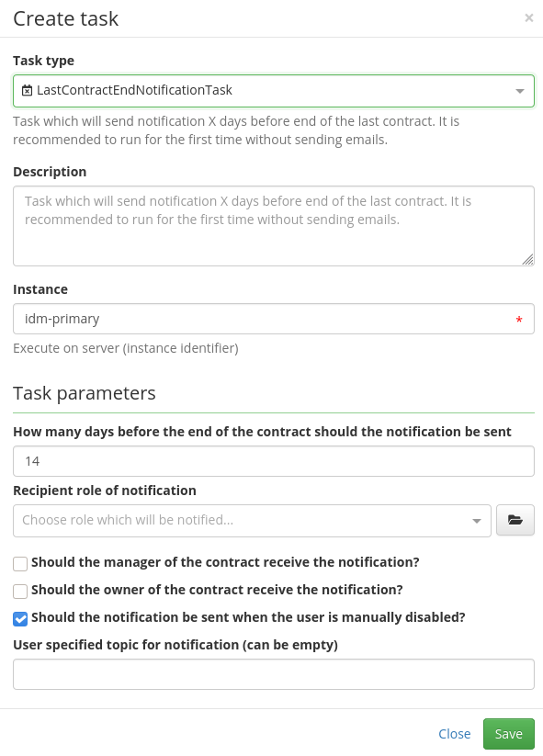Grab the Description textarea resize handle

tap(527, 259)
